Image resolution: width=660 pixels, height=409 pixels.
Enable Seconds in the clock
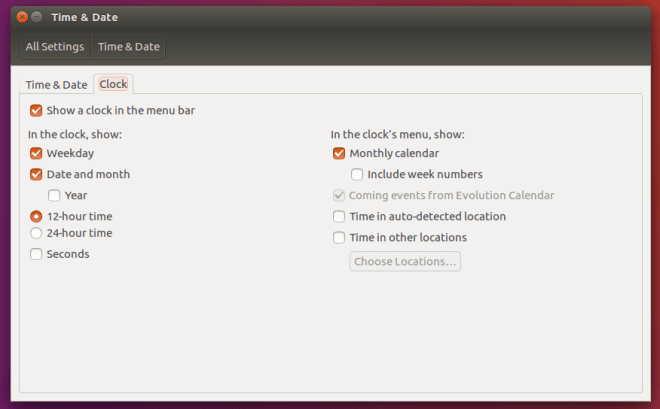point(37,254)
